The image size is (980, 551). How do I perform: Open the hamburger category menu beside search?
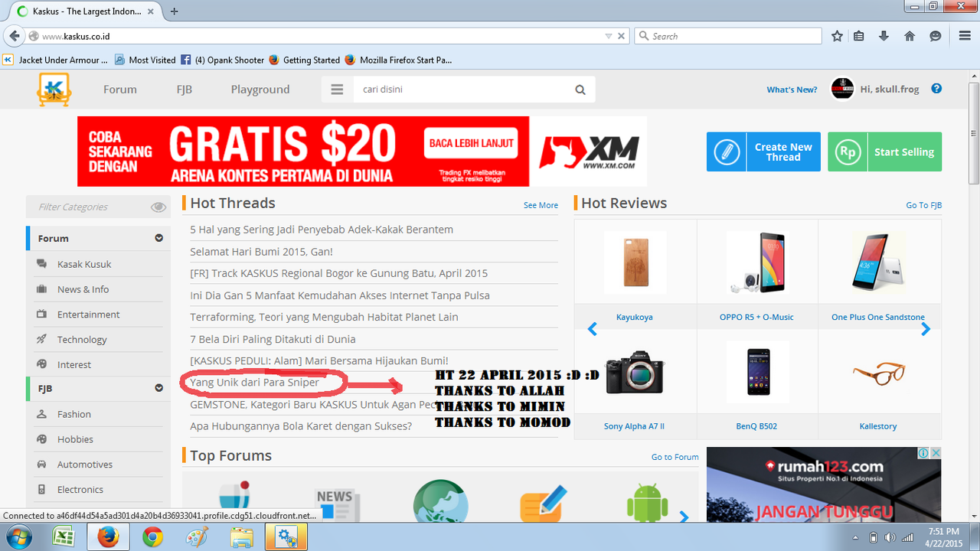tap(337, 90)
